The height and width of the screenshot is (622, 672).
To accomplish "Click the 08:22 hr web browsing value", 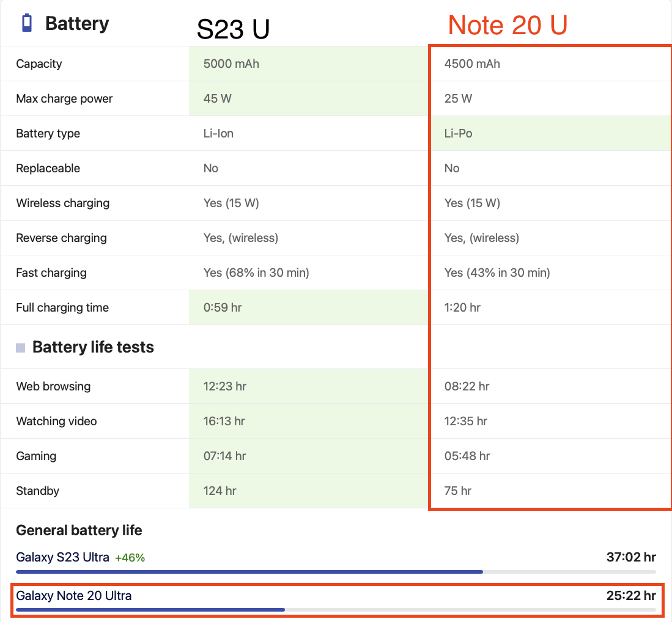I will (x=467, y=386).
